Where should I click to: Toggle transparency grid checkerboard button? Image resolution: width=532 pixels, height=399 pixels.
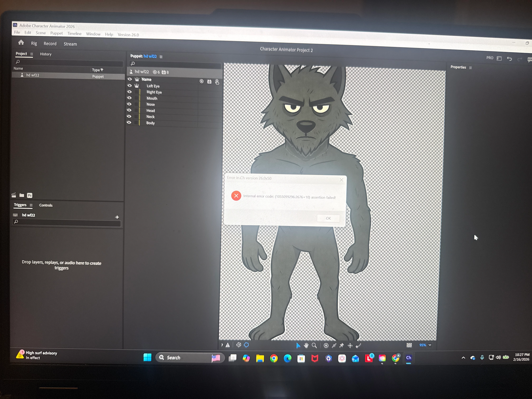click(x=409, y=345)
